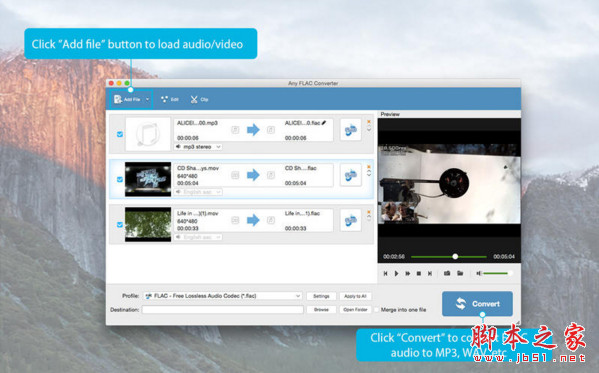Seek using the preview progress slider

click(449, 257)
